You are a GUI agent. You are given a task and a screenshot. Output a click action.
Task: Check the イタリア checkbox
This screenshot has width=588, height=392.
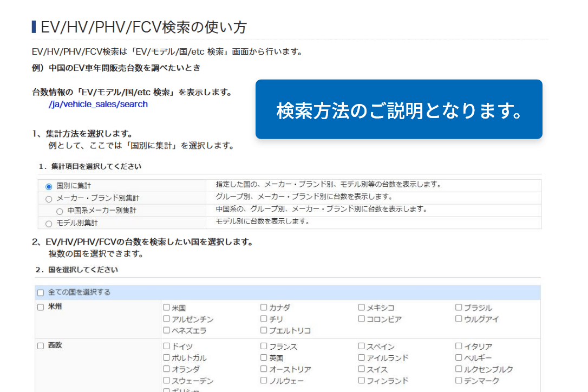tap(459, 346)
